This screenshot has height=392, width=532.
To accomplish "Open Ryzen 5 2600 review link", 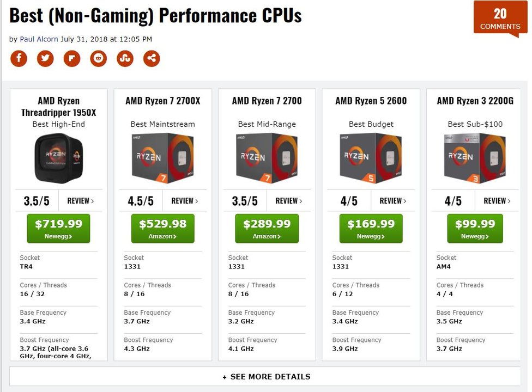I will (x=393, y=201).
